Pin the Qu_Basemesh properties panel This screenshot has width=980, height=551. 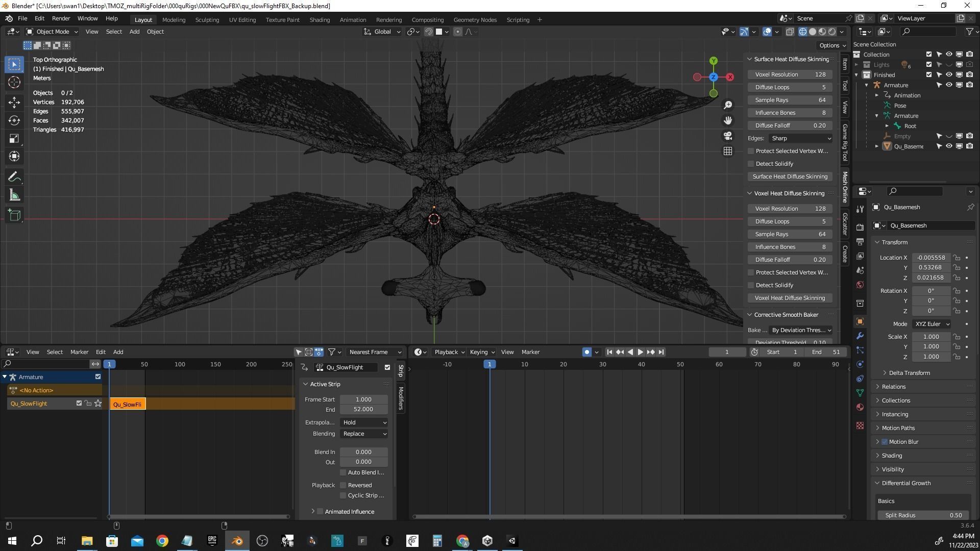click(970, 207)
